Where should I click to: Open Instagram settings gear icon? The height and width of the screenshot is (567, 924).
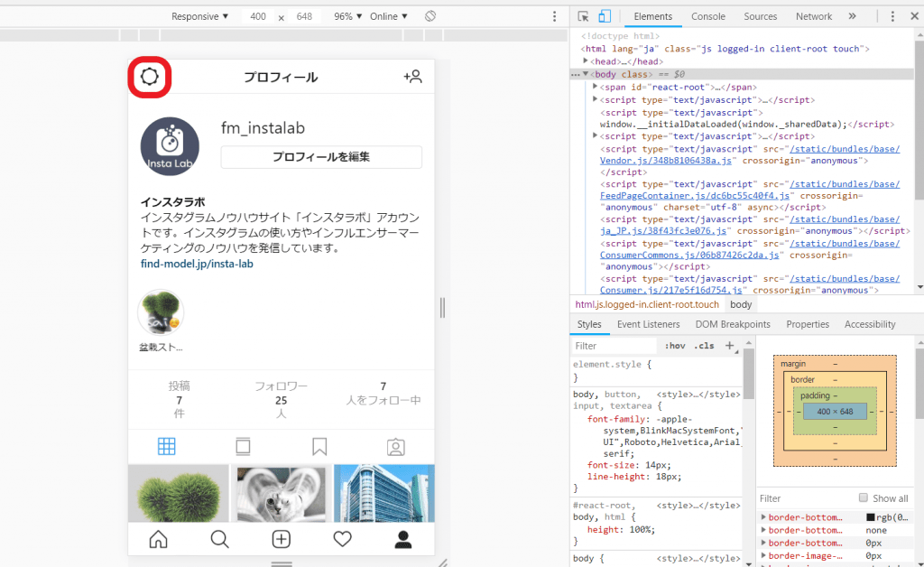pyautogui.click(x=150, y=77)
